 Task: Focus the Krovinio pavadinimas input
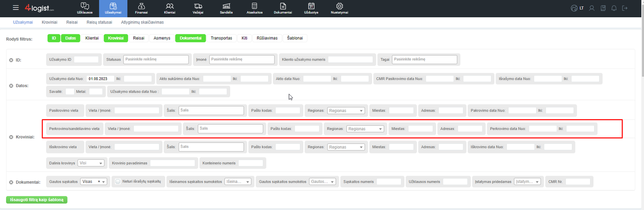pyautogui.click(x=173, y=163)
